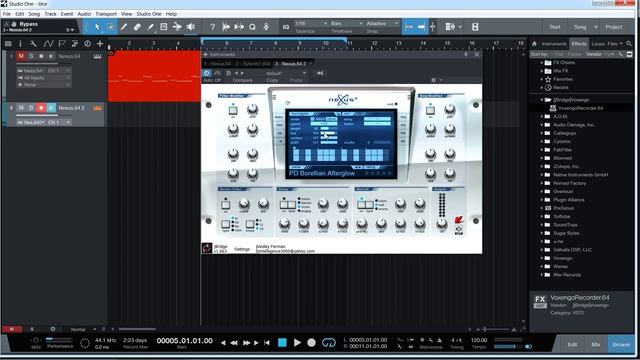Open the Transport menu
The image size is (640, 360).
(x=106, y=14)
